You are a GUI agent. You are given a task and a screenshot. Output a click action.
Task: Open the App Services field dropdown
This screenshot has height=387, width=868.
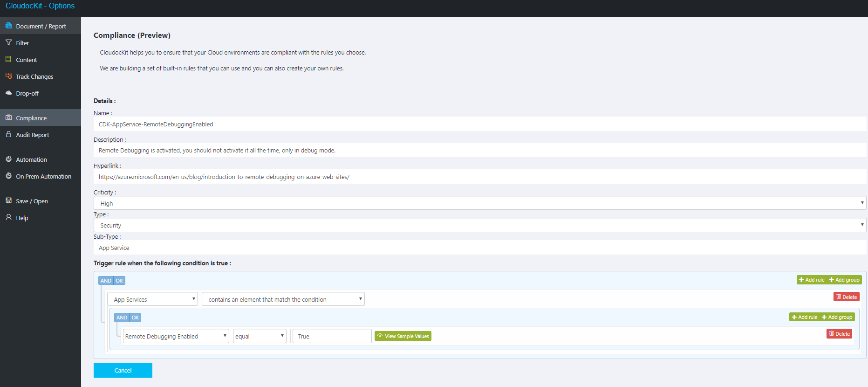coord(152,299)
